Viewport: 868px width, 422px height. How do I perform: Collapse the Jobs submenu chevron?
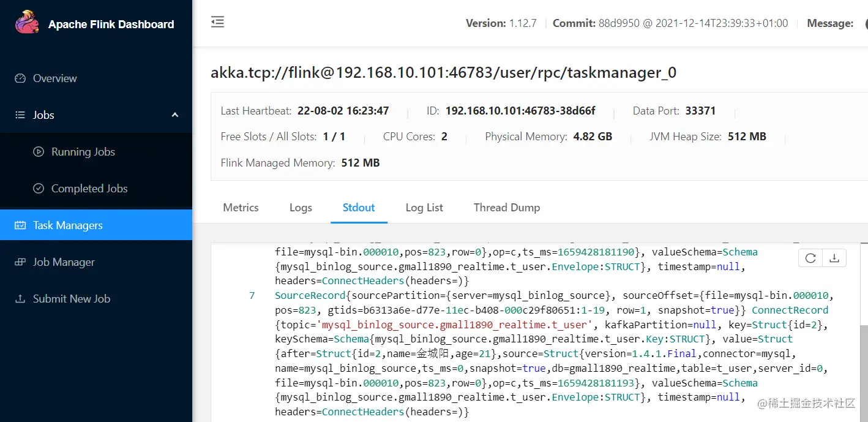pyautogui.click(x=175, y=115)
